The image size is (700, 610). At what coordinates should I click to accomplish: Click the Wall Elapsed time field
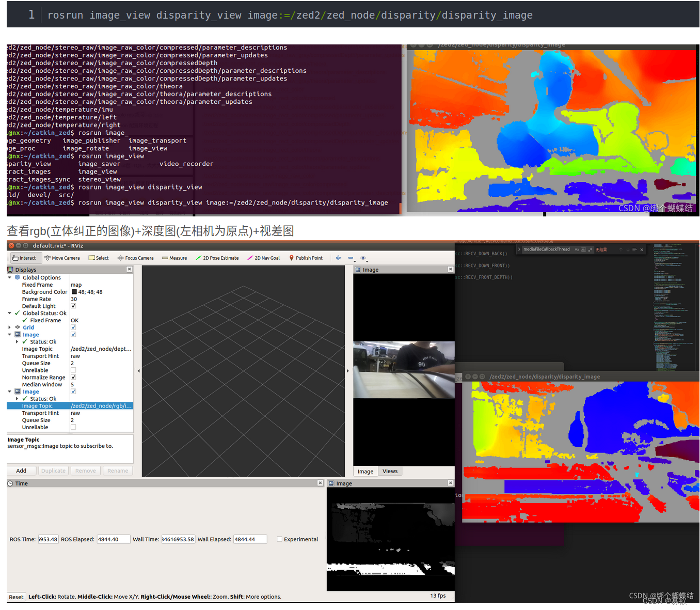(250, 539)
